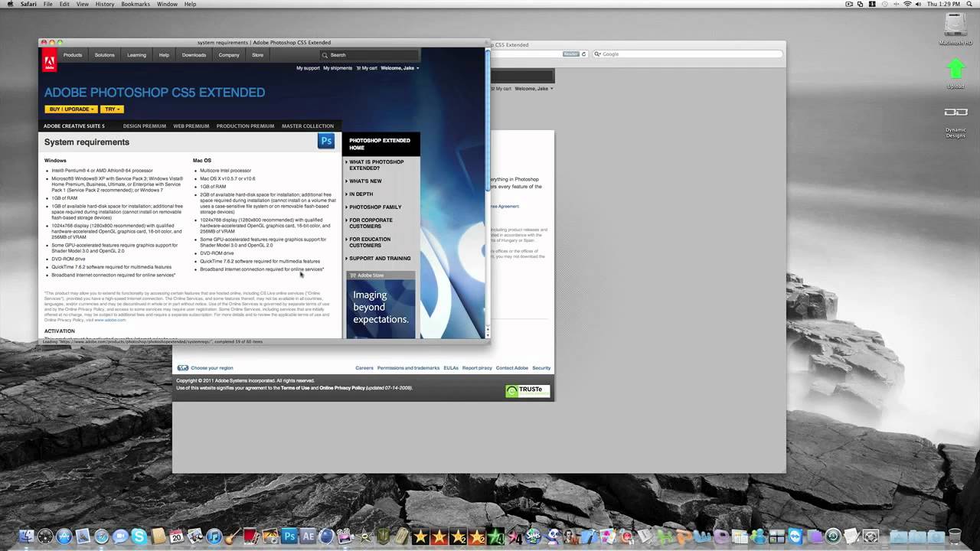The height and width of the screenshot is (551, 980).
Task: Open TeamViewer icon in the Dock
Action: [x=795, y=536]
